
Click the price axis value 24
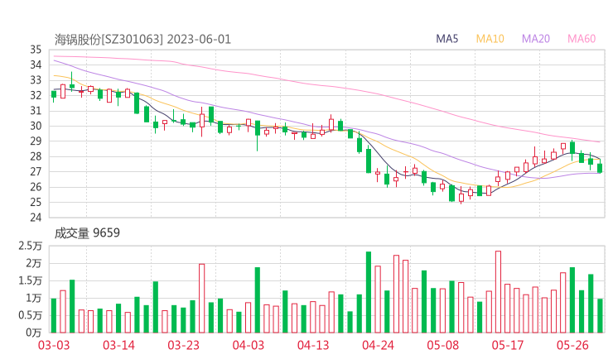click(36, 217)
